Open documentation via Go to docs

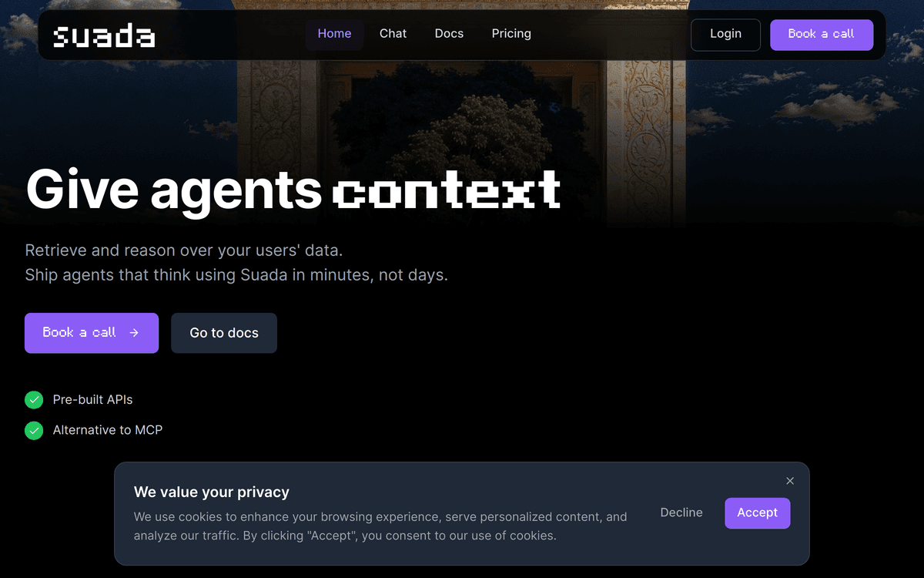click(224, 333)
